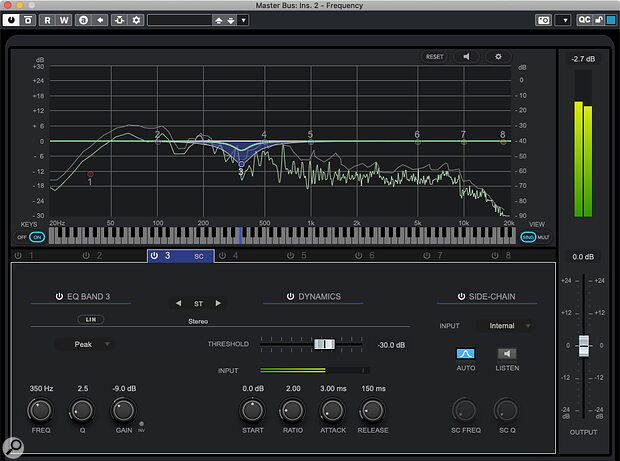Toggle the EQ BAND 3 power button
This screenshot has height=461, width=620.
[x=60, y=297]
